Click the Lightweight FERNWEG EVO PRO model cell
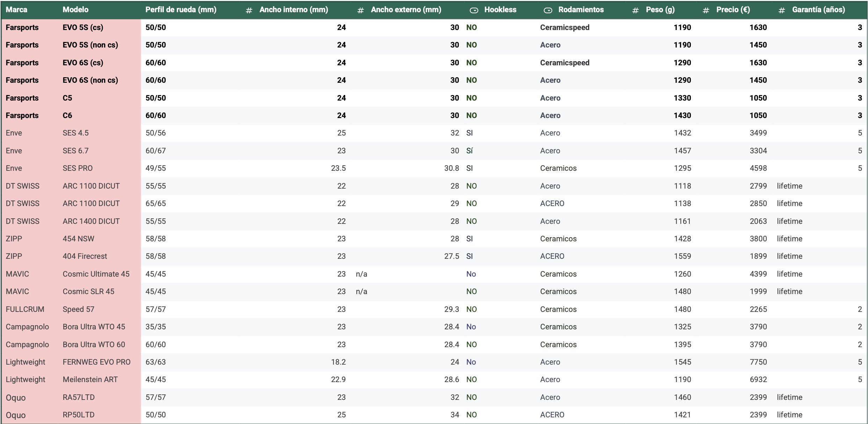 96,362
